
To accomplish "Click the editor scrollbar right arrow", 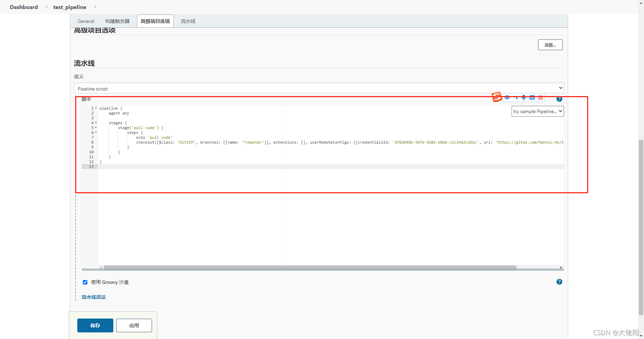I will (x=561, y=268).
